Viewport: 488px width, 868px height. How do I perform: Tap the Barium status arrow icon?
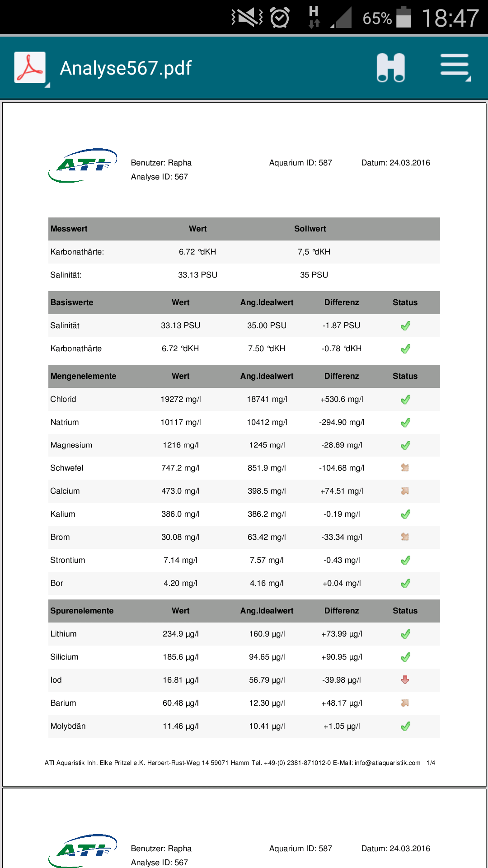click(x=405, y=703)
